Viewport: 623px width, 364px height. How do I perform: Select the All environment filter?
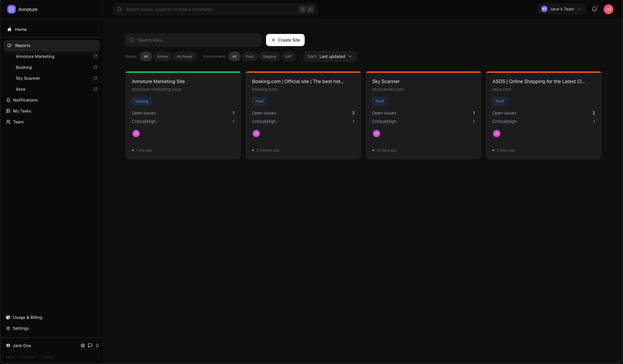coord(234,56)
